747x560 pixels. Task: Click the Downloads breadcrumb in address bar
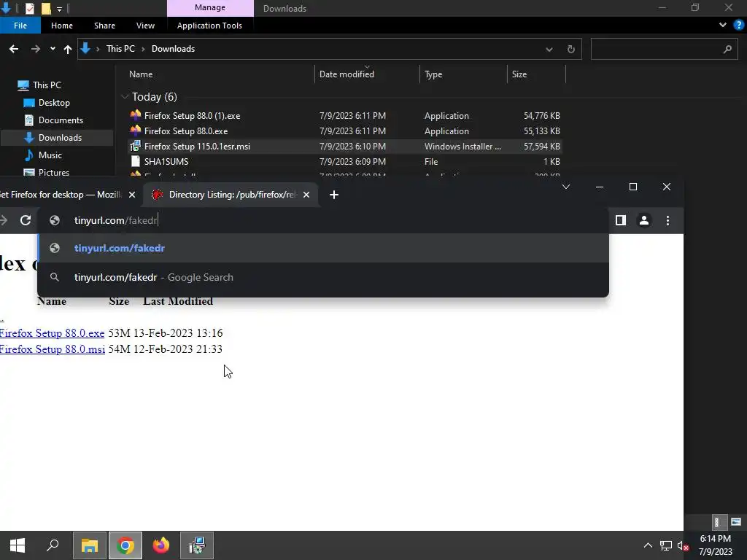tap(173, 49)
